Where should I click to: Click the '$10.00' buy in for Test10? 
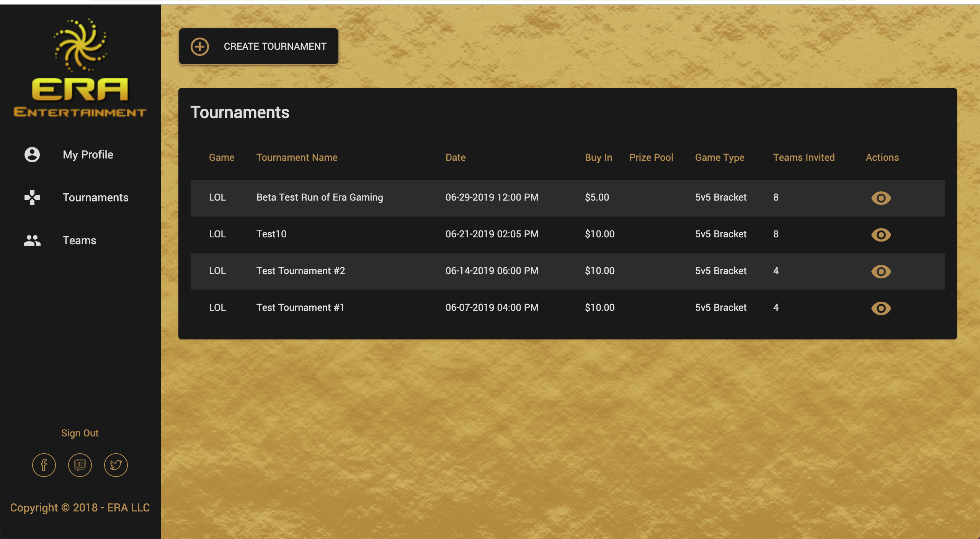point(599,234)
